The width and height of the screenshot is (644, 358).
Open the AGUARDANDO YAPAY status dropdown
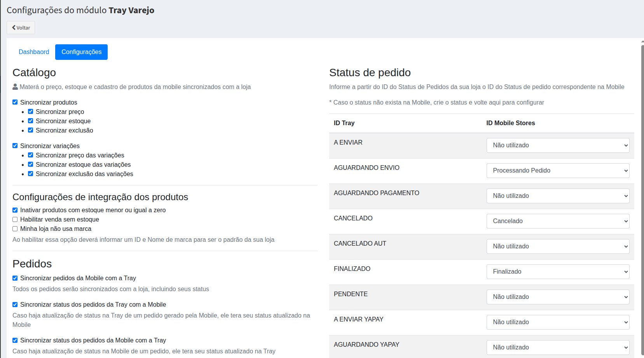click(558, 348)
